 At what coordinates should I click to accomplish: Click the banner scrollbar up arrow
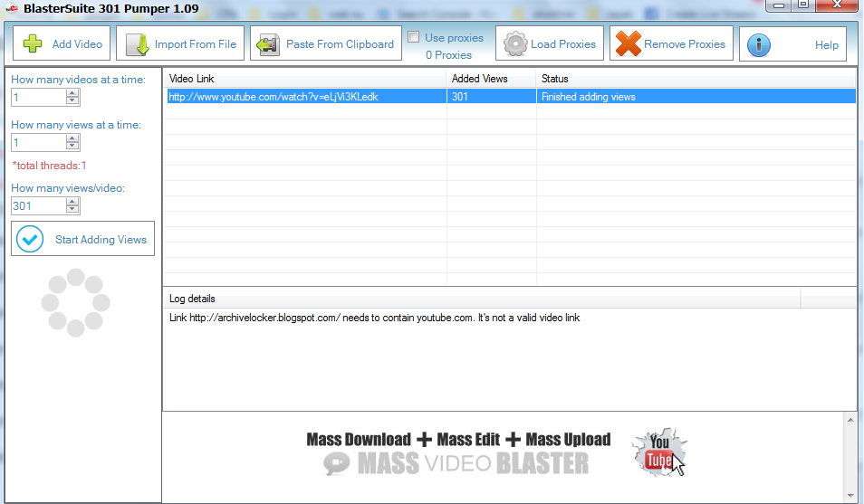850,420
